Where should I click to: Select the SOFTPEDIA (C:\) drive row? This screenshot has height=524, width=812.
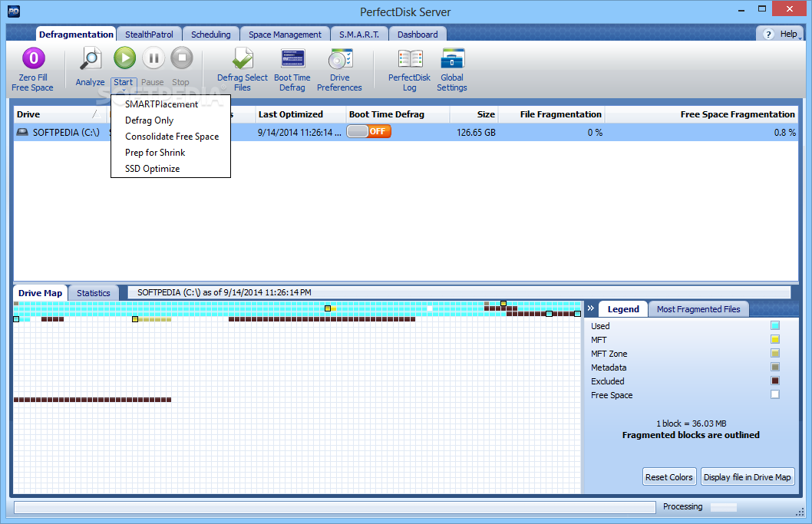pos(406,132)
